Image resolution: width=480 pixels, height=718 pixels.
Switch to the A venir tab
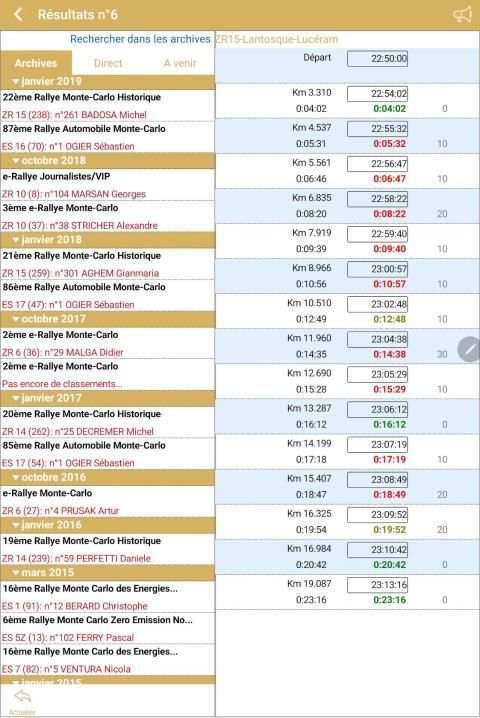coord(180,63)
